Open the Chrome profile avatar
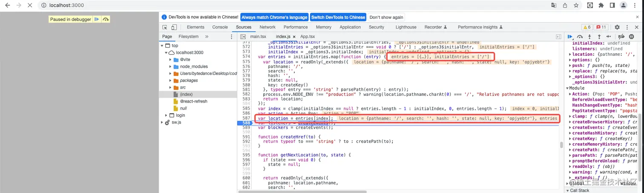 point(624,6)
